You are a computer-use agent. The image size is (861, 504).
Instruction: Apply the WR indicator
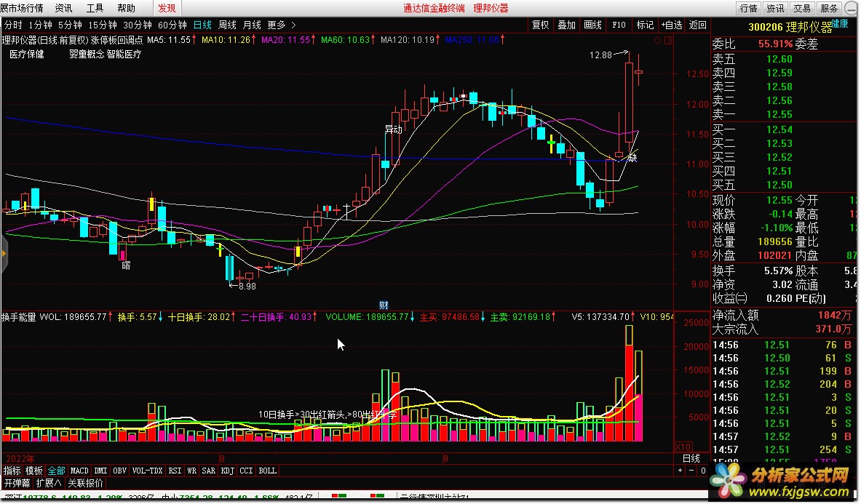pyautogui.click(x=191, y=471)
